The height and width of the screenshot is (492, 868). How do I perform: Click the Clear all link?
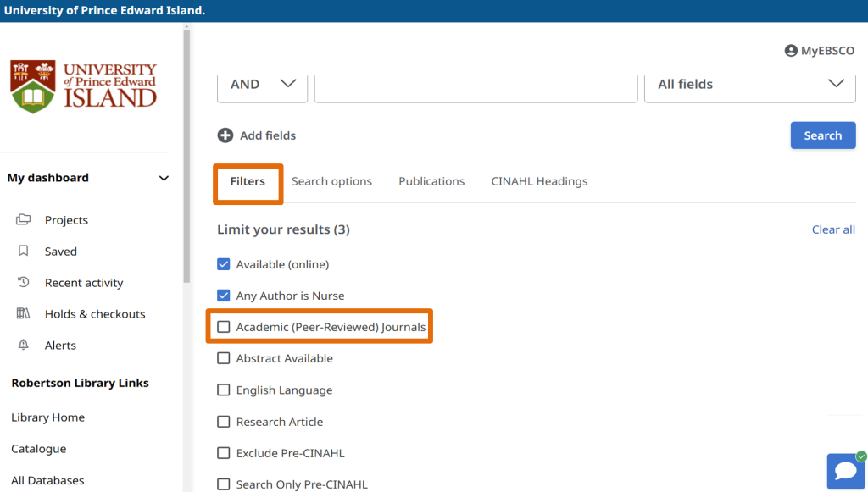point(833,229)
